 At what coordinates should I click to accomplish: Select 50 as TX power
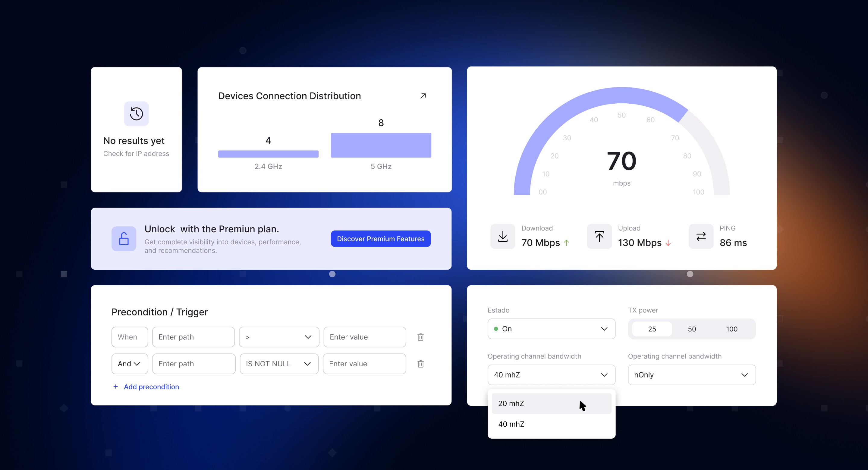click(692, 329)
